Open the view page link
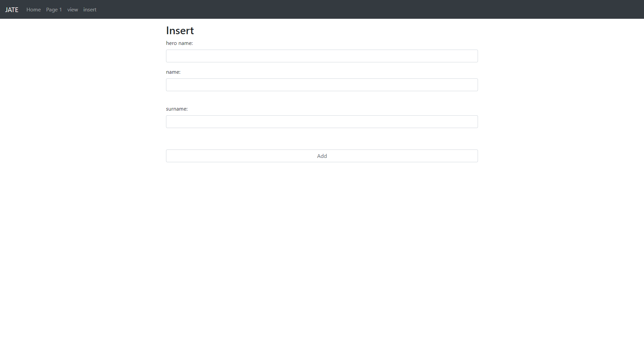 click(x=72, y=10)
